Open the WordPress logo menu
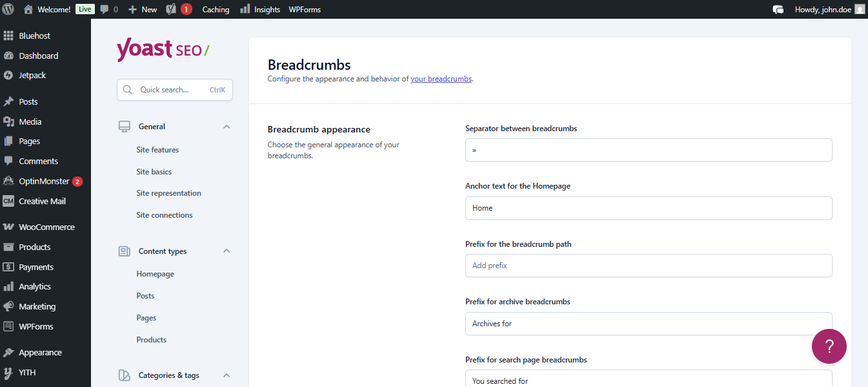The width and height of the screenshot is (868, 387). pyautogui.click(x=7, y=9)
